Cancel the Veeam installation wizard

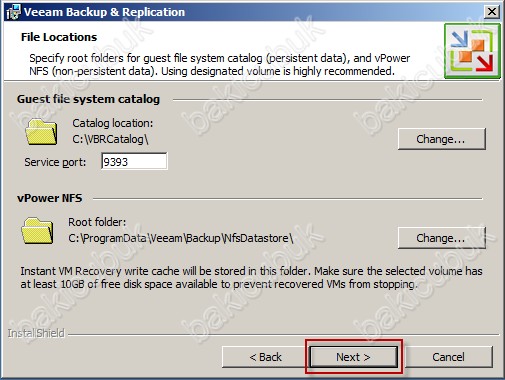(448, 357)
